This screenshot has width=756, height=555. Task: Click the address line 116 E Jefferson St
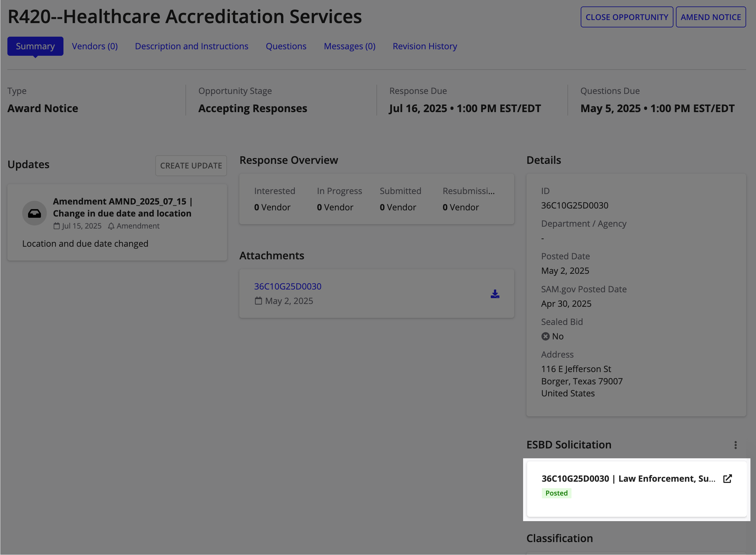click(x=576, y=369)
